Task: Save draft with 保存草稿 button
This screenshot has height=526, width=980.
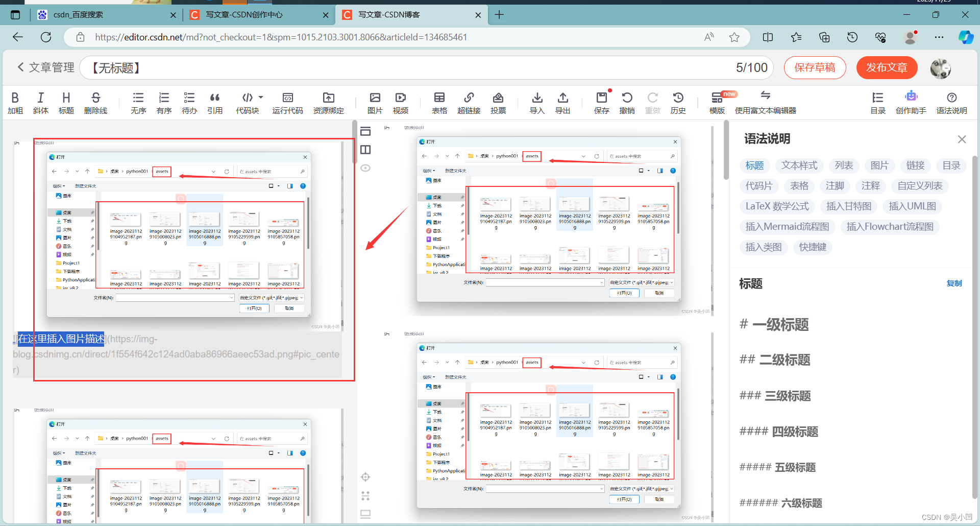Action: pyautogui.click(x=815, y=67)
